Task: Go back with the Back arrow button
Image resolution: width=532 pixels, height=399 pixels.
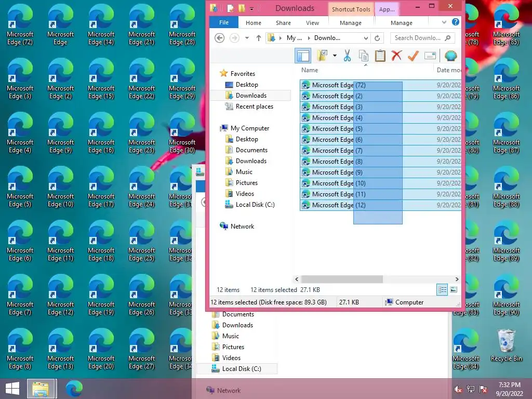Action: [220, 38]
